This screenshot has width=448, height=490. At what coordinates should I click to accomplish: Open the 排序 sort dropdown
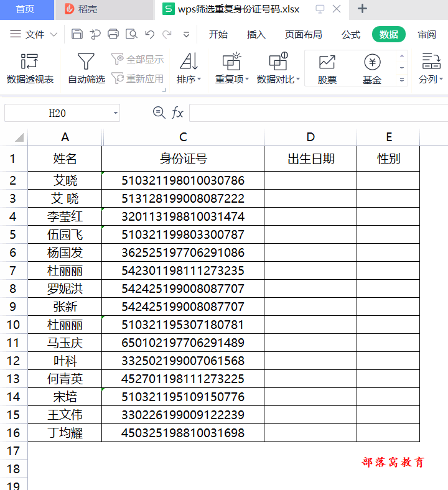click(x=189, y=68)
